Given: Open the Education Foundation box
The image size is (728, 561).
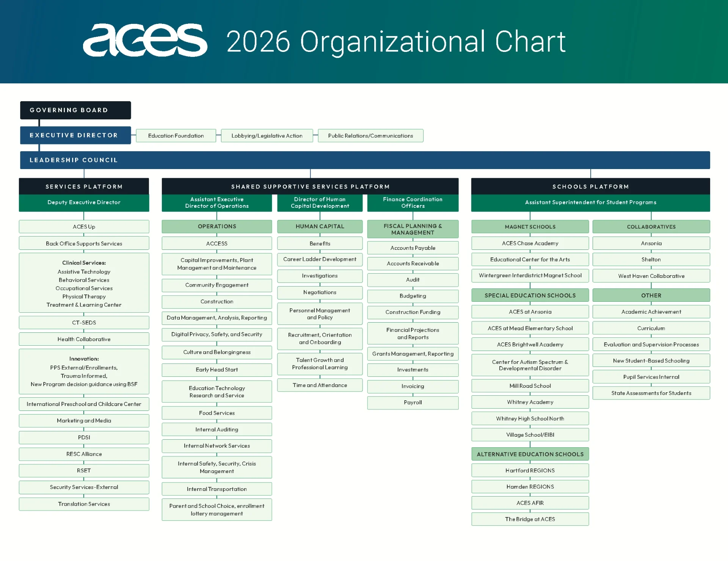Looking at the screenshot, I should point(176,135).
